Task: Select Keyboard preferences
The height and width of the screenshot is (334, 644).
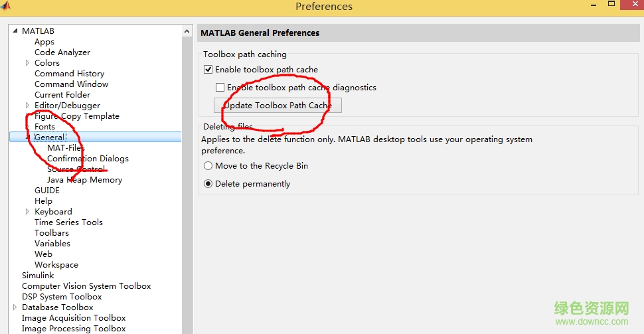Action: [x=53, y=212]
